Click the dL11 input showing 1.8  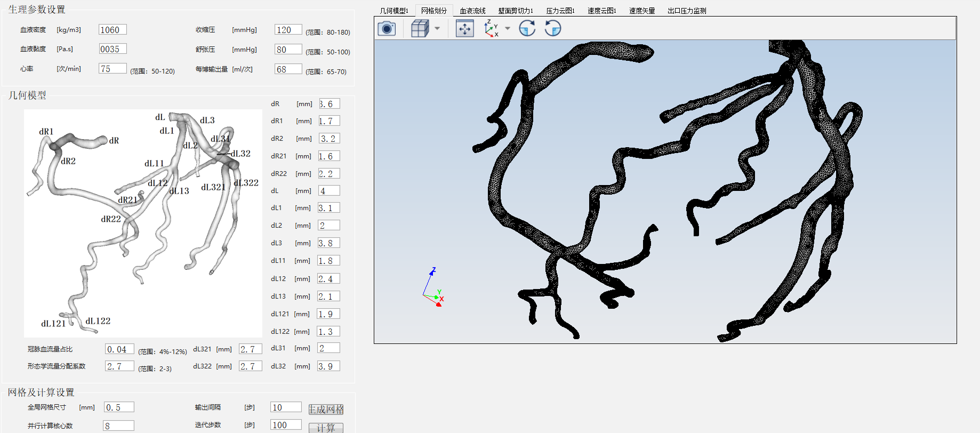click(x=329, y=261)
